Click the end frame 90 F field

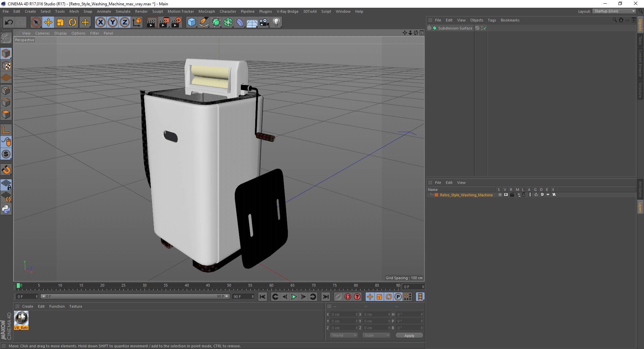pos(244,297)
